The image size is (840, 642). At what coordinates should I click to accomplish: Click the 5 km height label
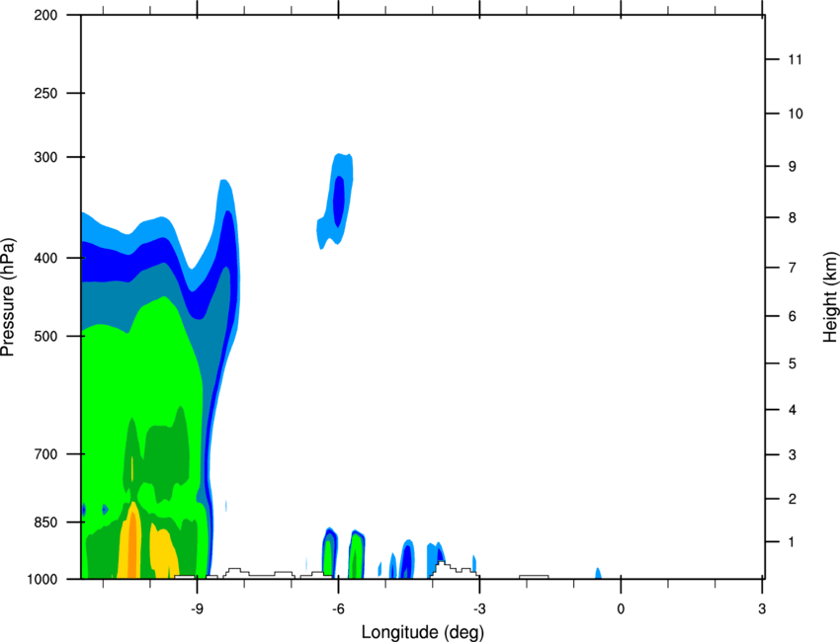click(x=793, y=363)
